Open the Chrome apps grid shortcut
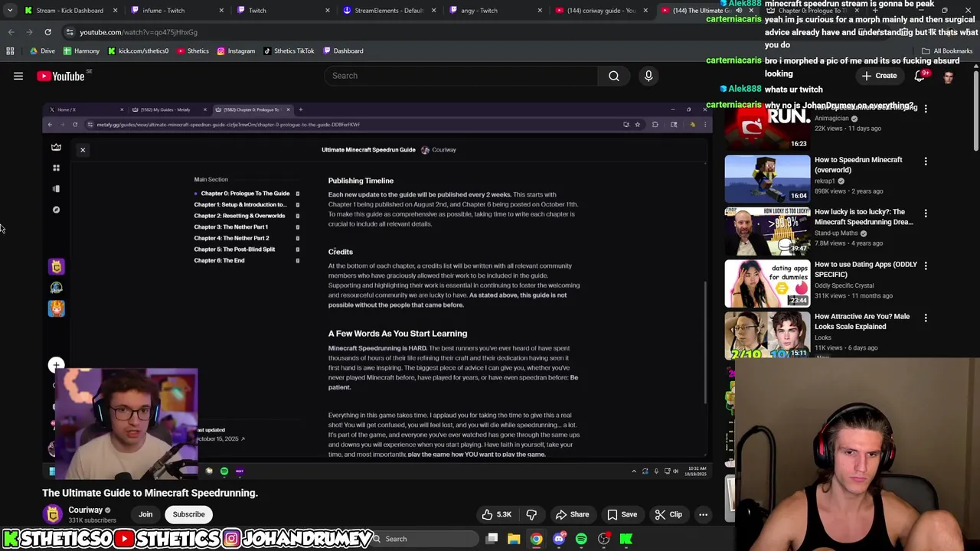The image size is (980, 551). point(10,51)
